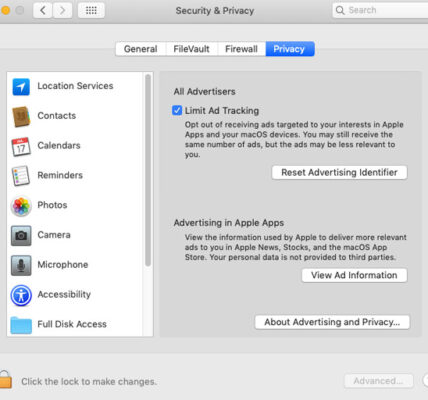Click the Location Services arrow icon

point(21,87)
